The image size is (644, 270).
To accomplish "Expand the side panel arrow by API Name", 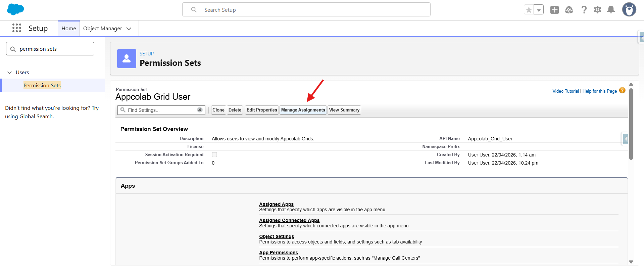I will (625, 139).
